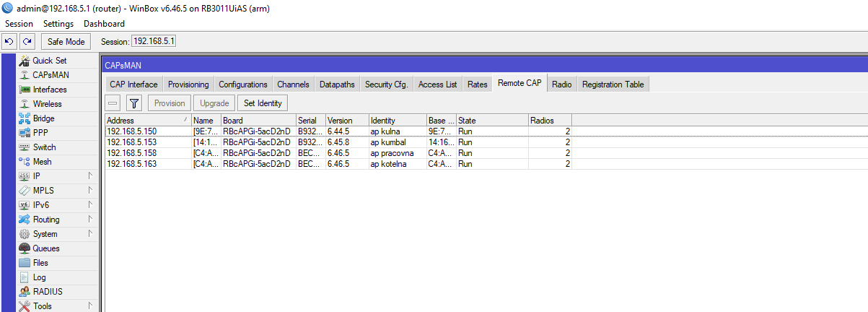Click the Tools icon in sidebar
This screenshot has width=868, height=312.
point(24,306)
